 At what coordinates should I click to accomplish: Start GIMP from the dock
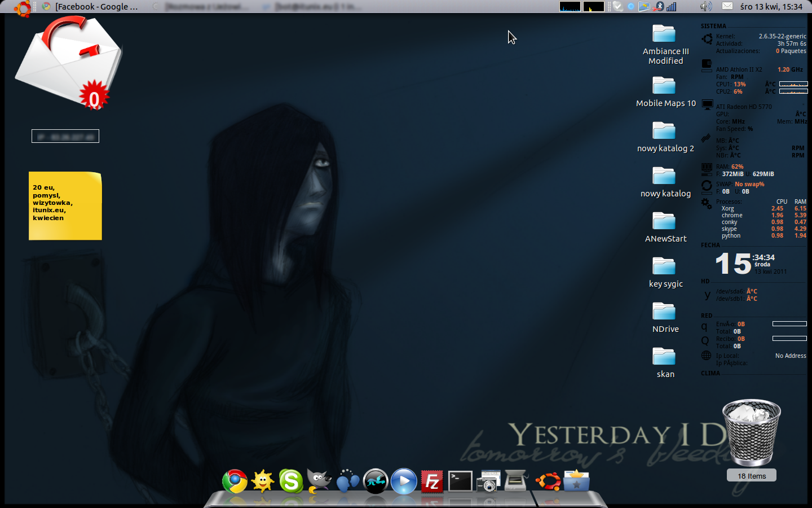click(x=319, y=481)
